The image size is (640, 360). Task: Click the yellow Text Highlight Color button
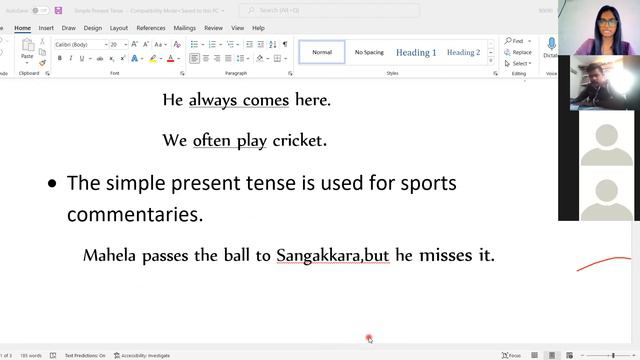point(153,59)
